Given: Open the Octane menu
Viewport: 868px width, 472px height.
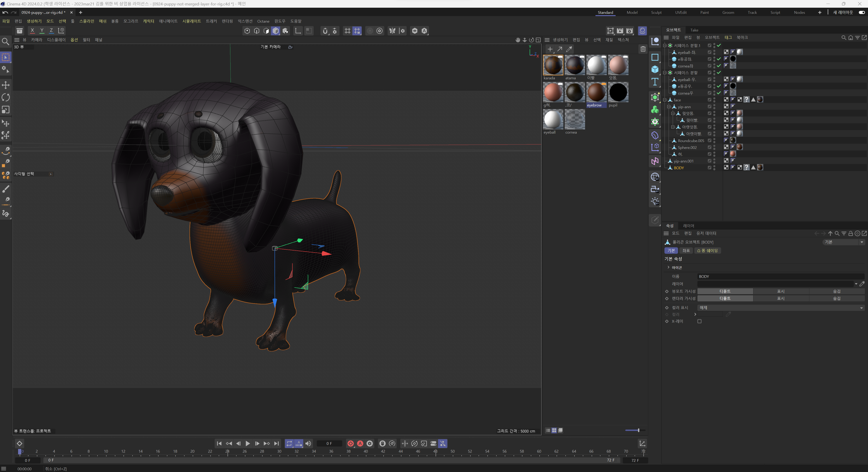Looking at the screenshot, I should tap(263, 21).
